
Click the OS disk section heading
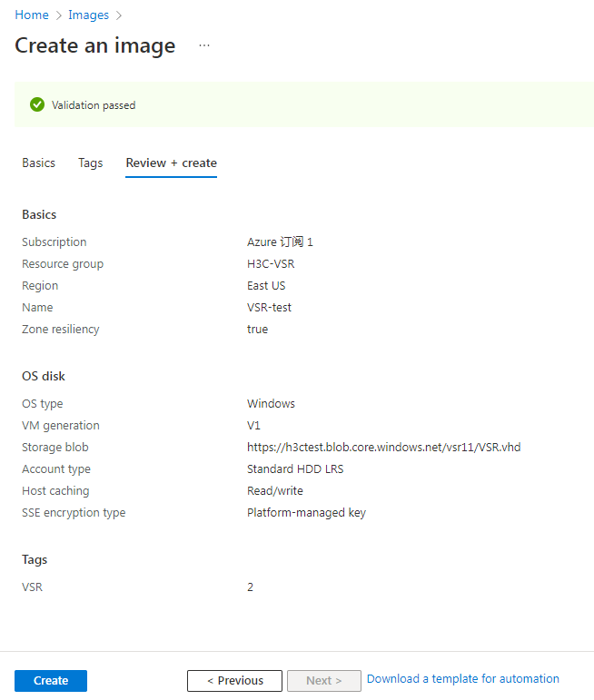click(x=44, y=377)
